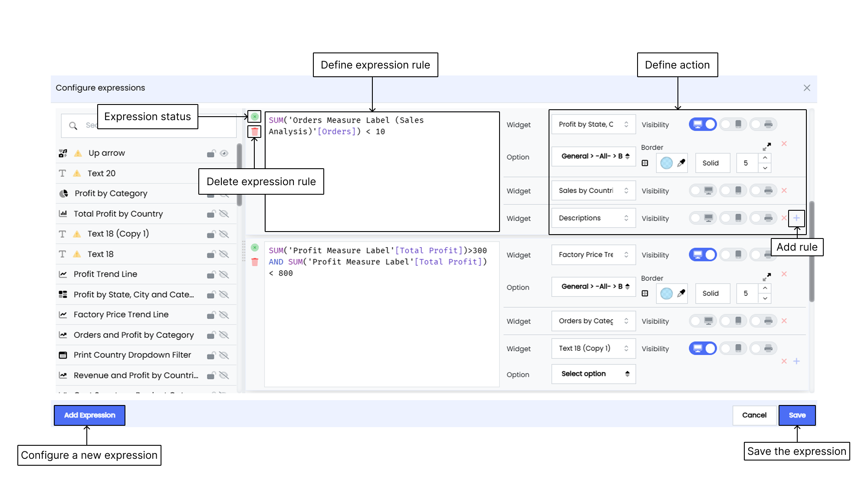868x503 pixels.
Task: Expand the first Border option with expand arrows icon
Action: pyautogui.click(x=767, y=147)
